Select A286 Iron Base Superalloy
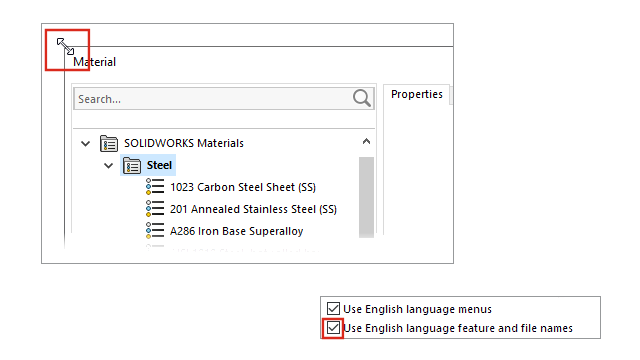This screenshot has height=360, width=640. (237, 231)
